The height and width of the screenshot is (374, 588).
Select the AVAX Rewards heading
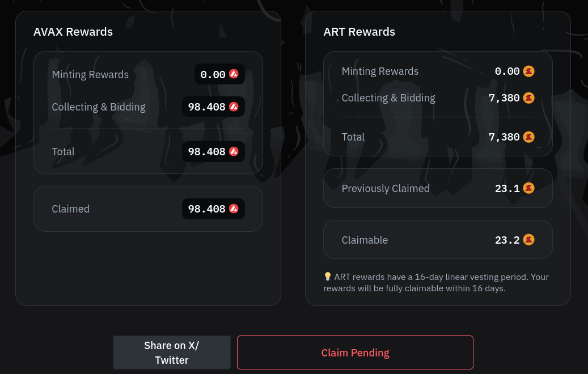point(73,32)
